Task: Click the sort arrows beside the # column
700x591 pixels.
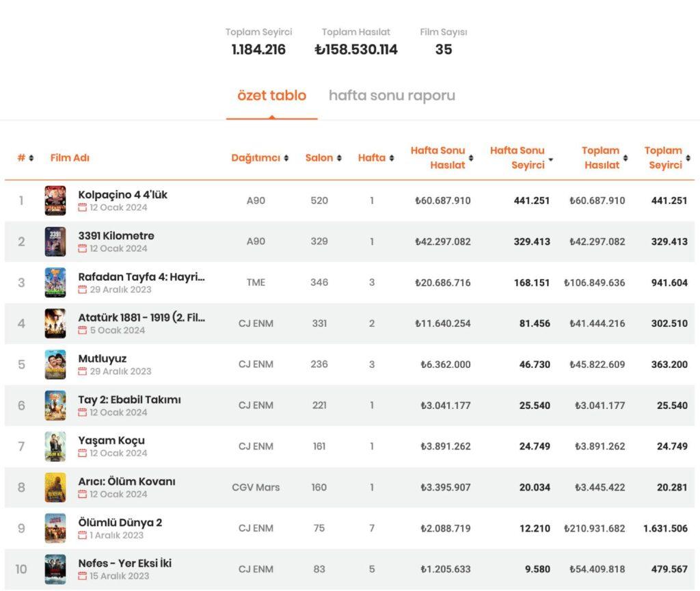Action: tap(31, 159)
